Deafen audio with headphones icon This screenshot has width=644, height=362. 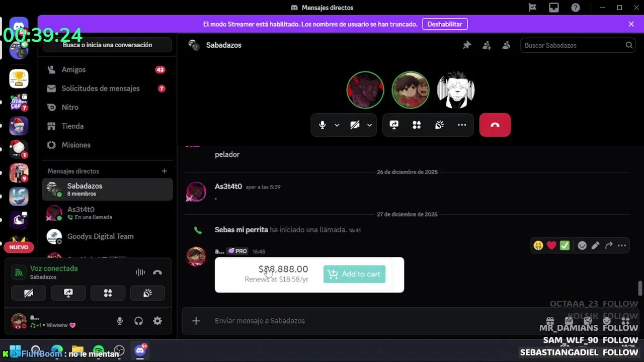point(138,321)
